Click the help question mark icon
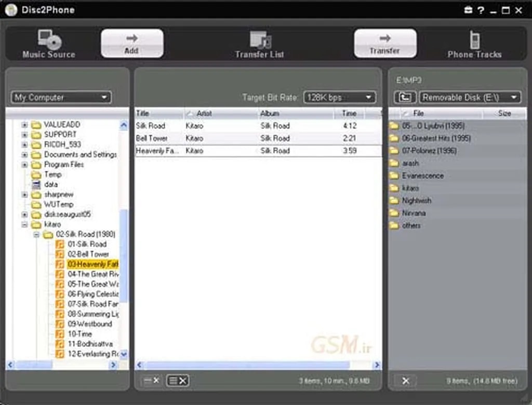Viewport: 532px width, 405px height. [x=481, y=10]
